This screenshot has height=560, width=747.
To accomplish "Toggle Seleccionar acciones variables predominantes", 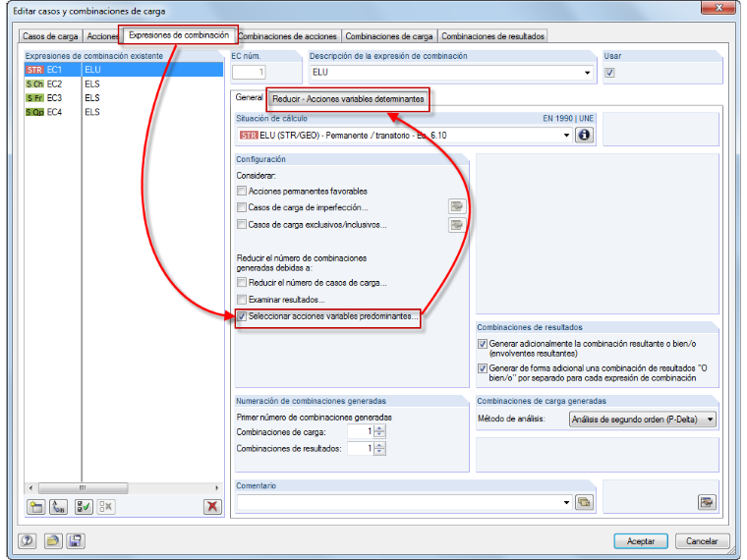I will click(242, 316).
